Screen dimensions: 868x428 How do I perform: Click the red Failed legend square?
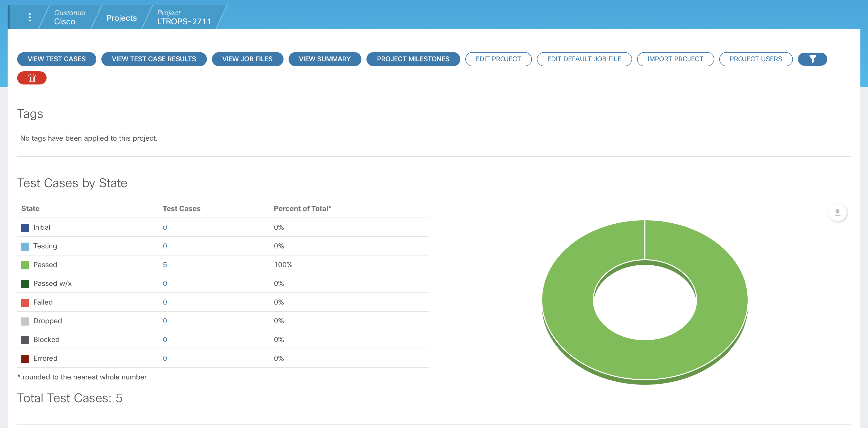tap(25, 303)
